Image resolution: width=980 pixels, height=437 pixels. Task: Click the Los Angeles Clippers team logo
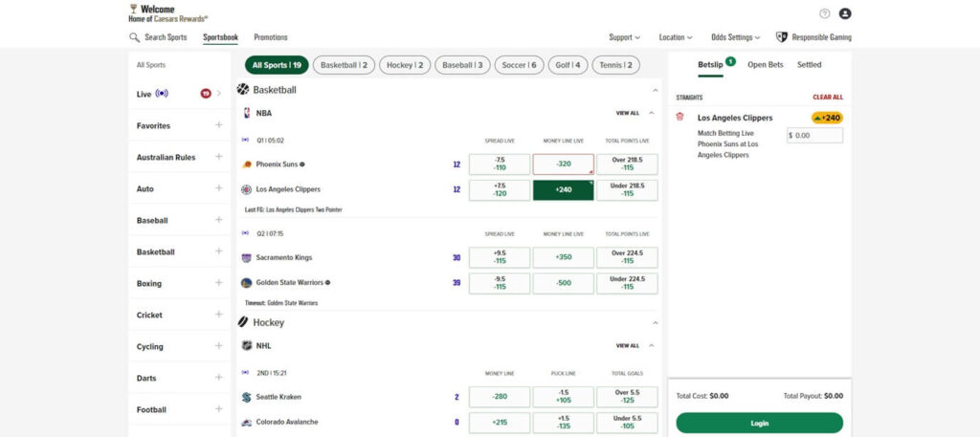tap(247, 189)
